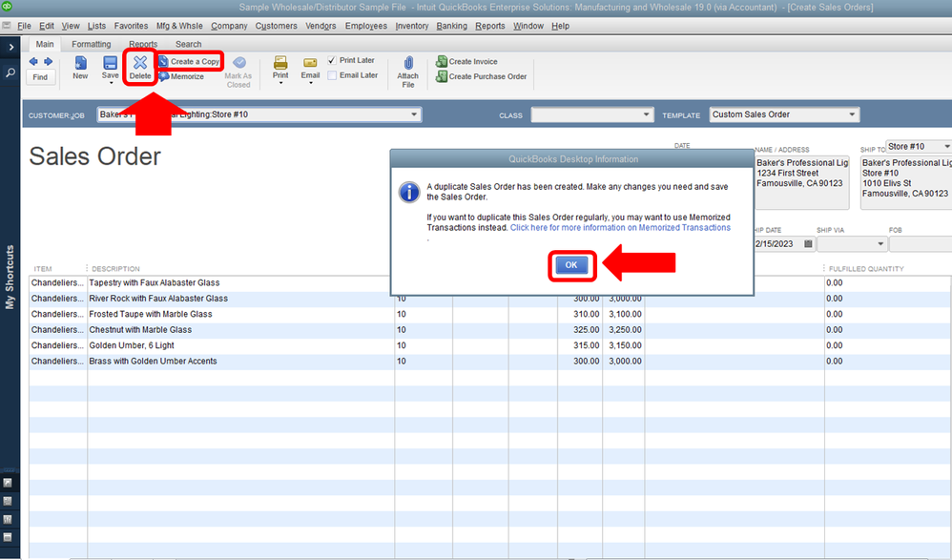Click the Ship Date field

(x=783, y=243)
